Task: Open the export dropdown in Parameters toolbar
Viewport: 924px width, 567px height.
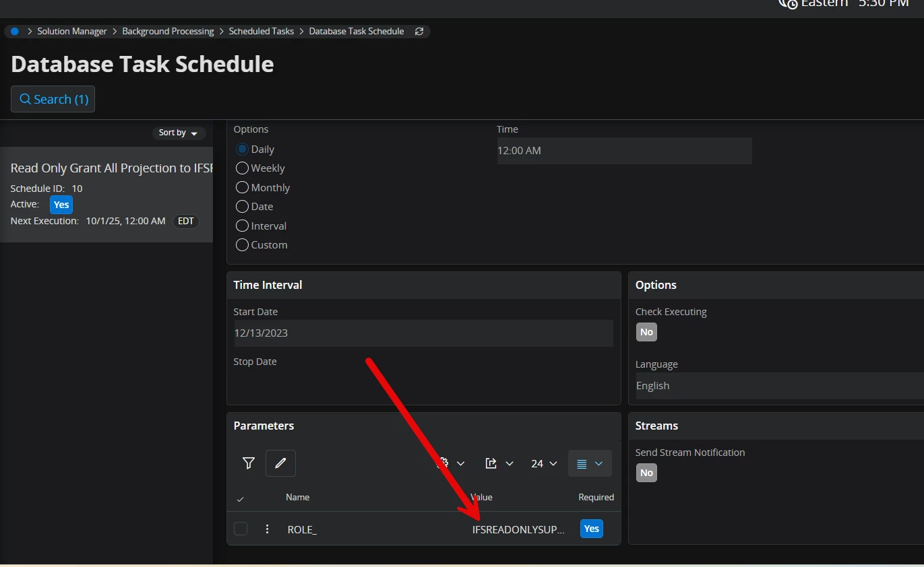Action: point(499,463)
